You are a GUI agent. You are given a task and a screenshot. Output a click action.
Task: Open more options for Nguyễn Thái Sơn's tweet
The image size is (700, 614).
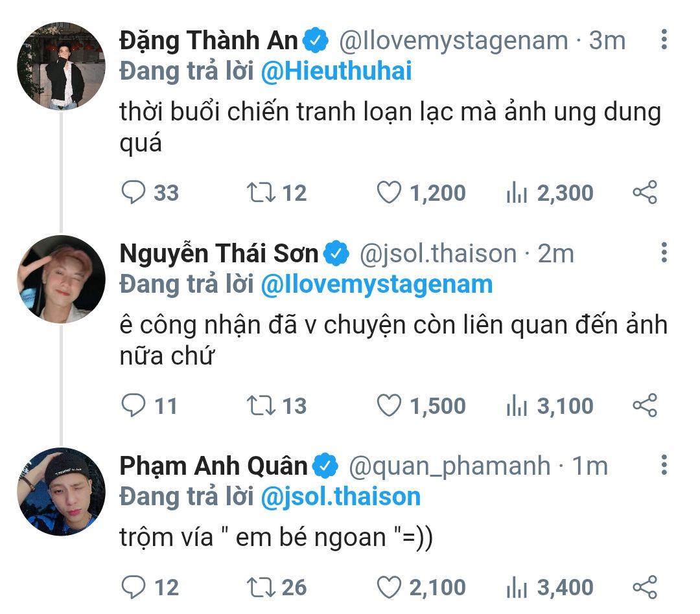click(x=664, y=253)
